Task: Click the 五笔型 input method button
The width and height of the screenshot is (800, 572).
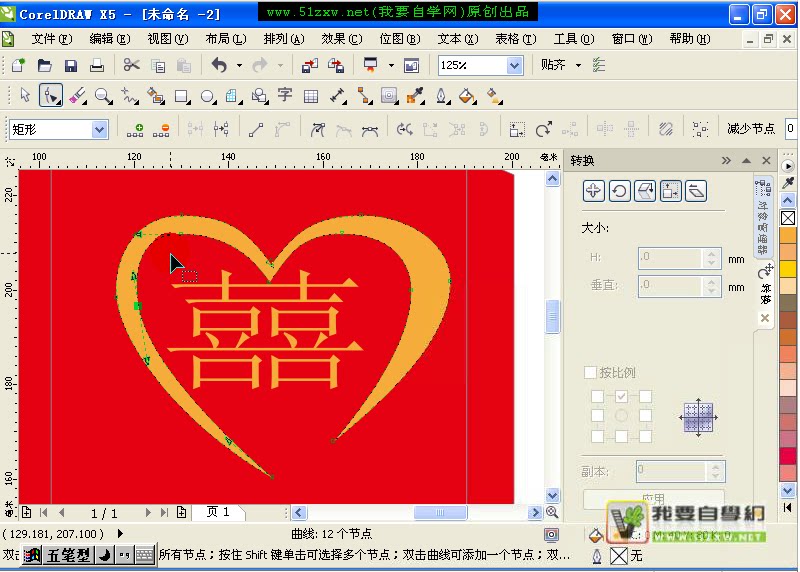Action: pyautogui.click(x=68, y=555)
